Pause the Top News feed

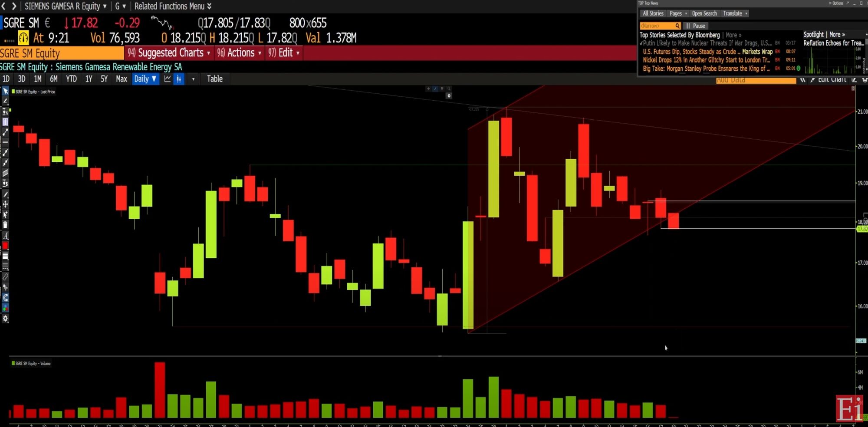point(696,26)
